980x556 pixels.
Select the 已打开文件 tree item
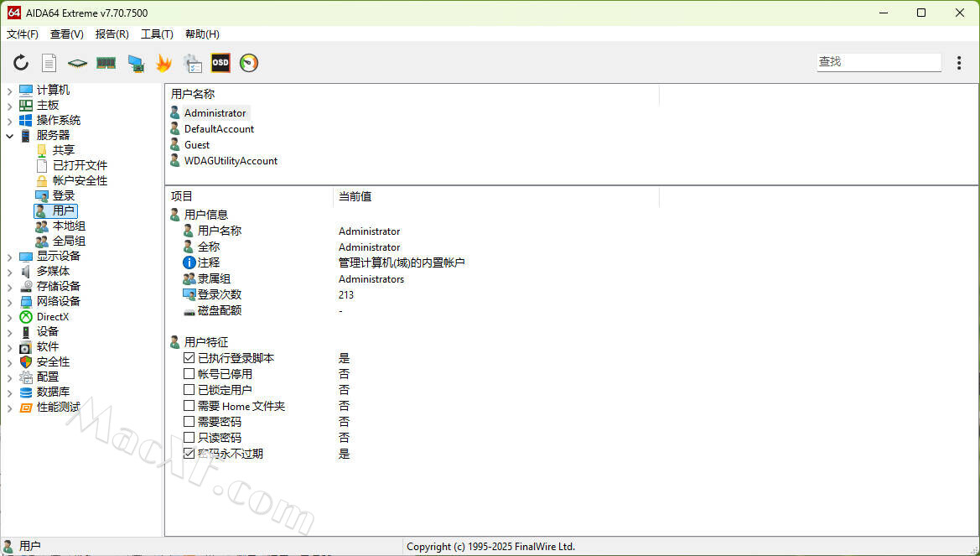tap(80, 165)
